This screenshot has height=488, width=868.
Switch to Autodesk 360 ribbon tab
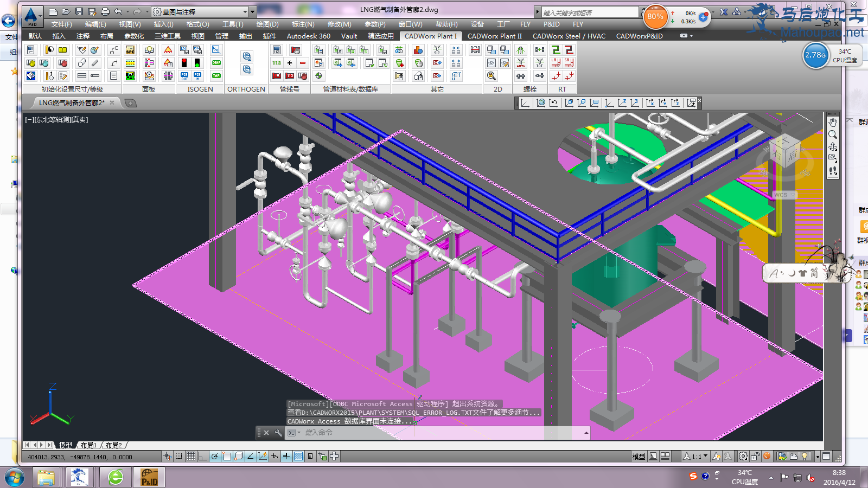[x=308, y=36]
